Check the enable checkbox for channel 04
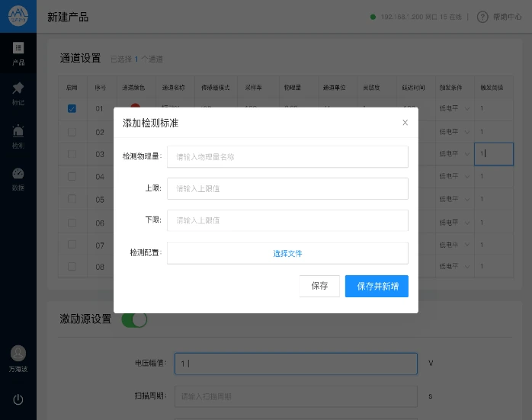 pos(72,176)
